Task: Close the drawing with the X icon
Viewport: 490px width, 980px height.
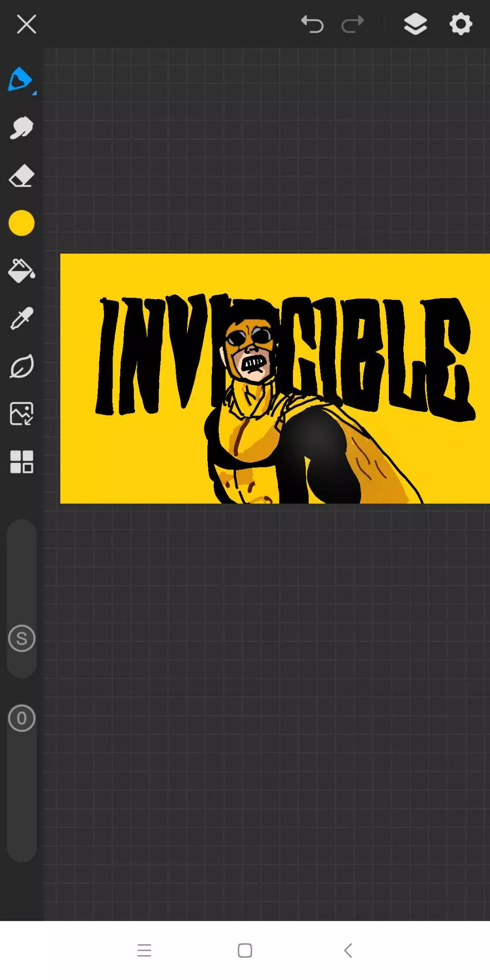Action: (26, 24)
